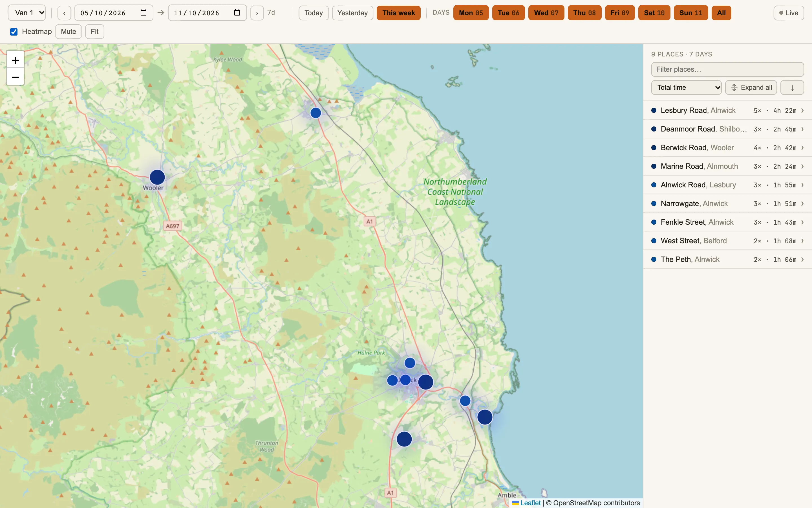Zoom out on the map
The image size is (812, 508).
(x=15, y=77)
